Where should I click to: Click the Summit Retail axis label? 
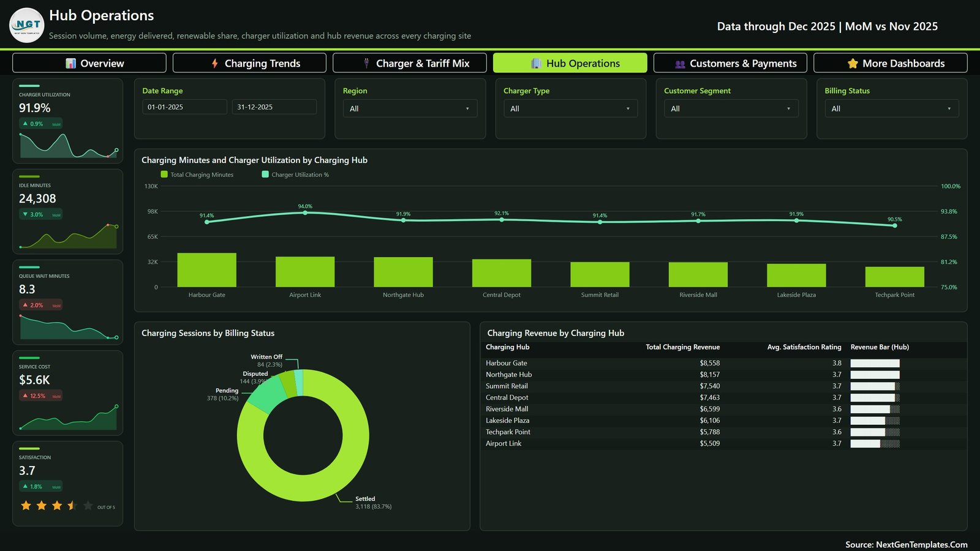pos(600,295)
